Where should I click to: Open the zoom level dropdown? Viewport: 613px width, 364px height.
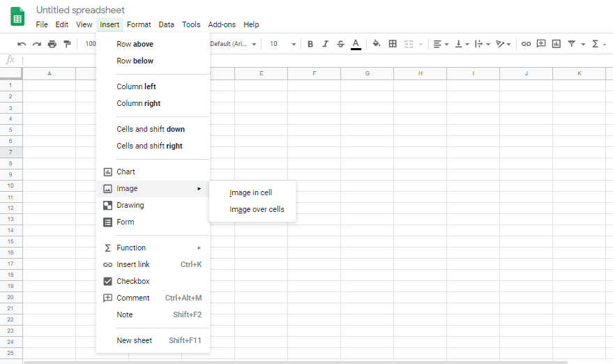pyautogui.click(x=90, y=44)
